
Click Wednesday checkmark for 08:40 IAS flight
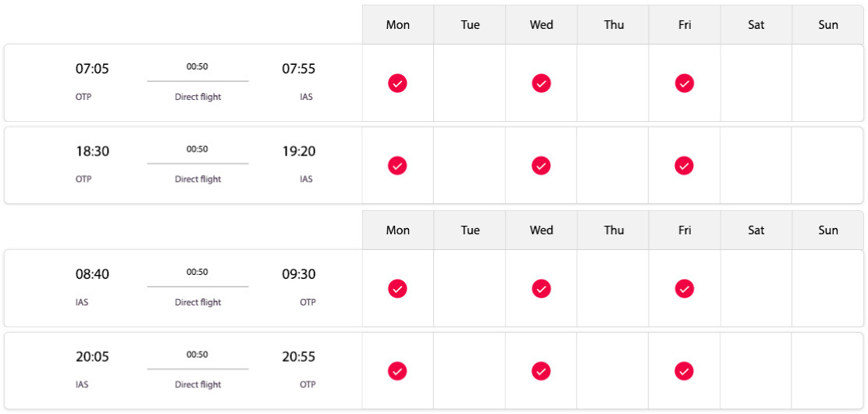coord(542,289)
